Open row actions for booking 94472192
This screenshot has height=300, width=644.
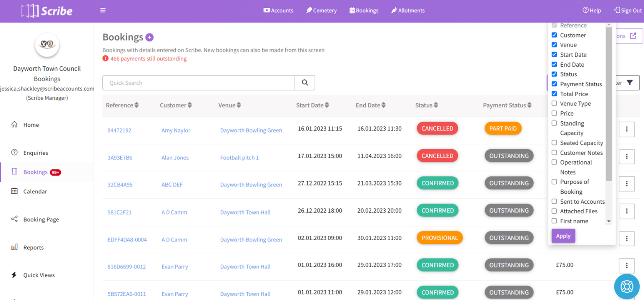click(x=627, y=129)
